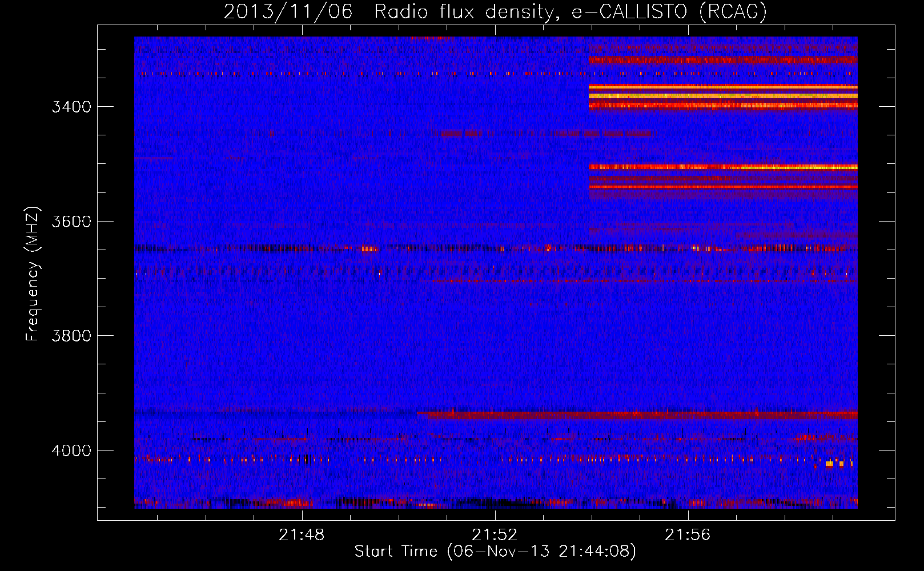This screenshot has width=924, height=571.
Task: Click the '4000' frequency tick label
Action: click(x=71, y=451)
